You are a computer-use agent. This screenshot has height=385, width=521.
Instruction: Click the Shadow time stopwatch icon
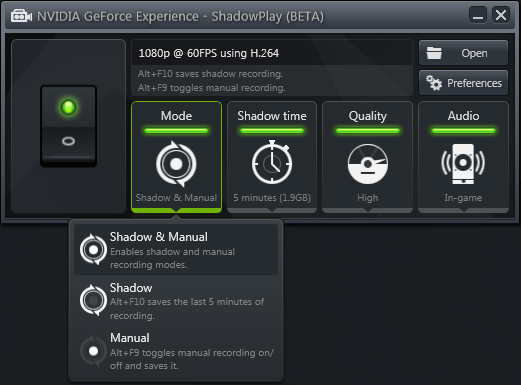click(x=272, y=162)
